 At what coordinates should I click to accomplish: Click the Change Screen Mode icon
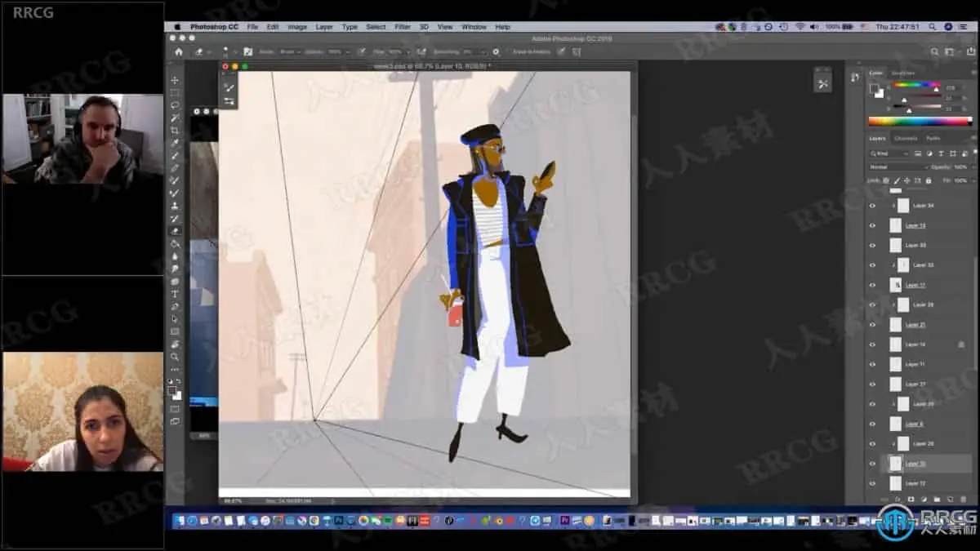click(175, 421)
